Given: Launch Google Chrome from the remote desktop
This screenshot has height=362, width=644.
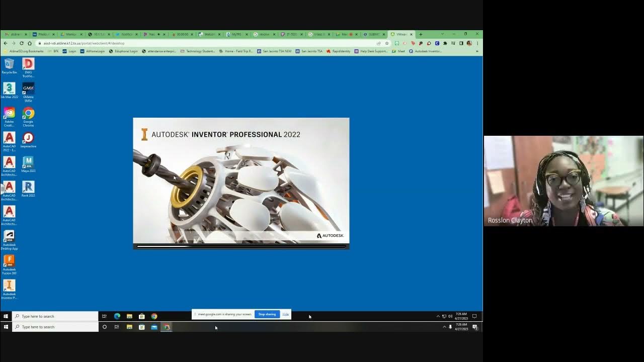Looking at the screenshot, I should pyautogui.click(x=28, y=117).
